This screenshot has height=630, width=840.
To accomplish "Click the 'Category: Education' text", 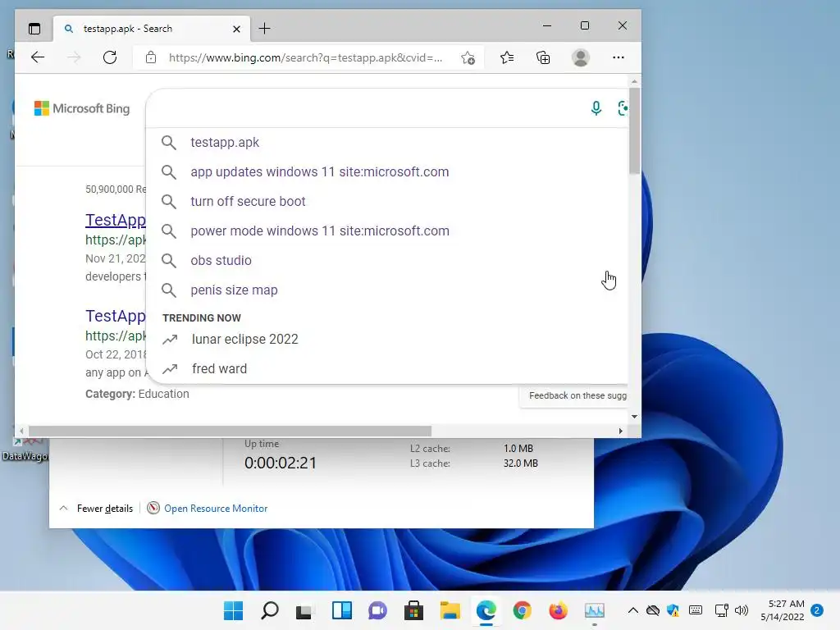I will click(137, 394).
